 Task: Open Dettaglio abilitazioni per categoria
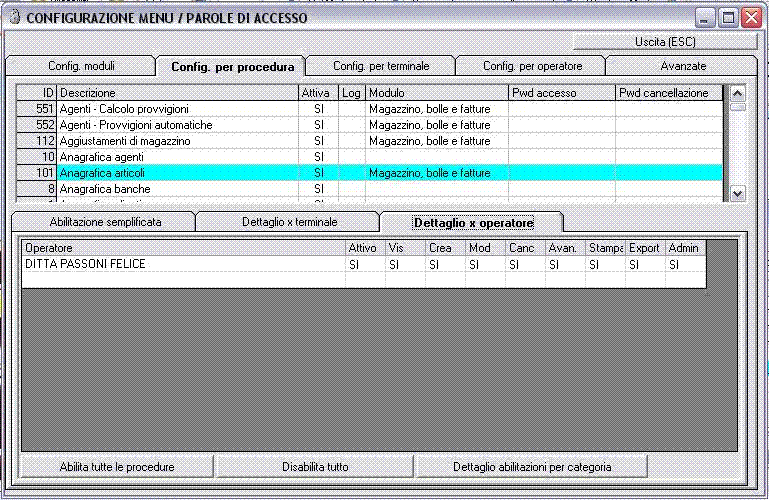[x=532, y=467]
